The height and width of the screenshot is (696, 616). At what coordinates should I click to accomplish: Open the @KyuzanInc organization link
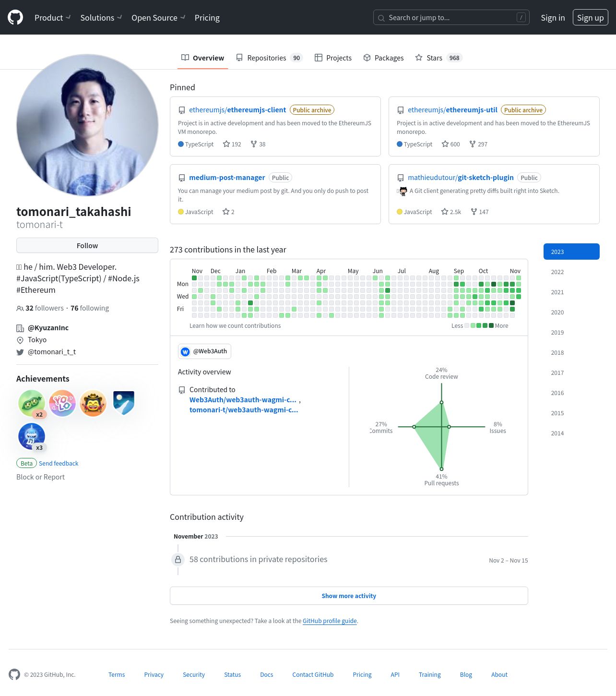pos(48,328)
